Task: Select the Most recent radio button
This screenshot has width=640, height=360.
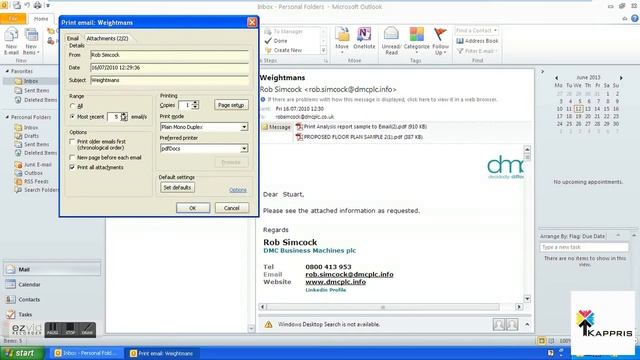Action: click(x=72, y=117)
